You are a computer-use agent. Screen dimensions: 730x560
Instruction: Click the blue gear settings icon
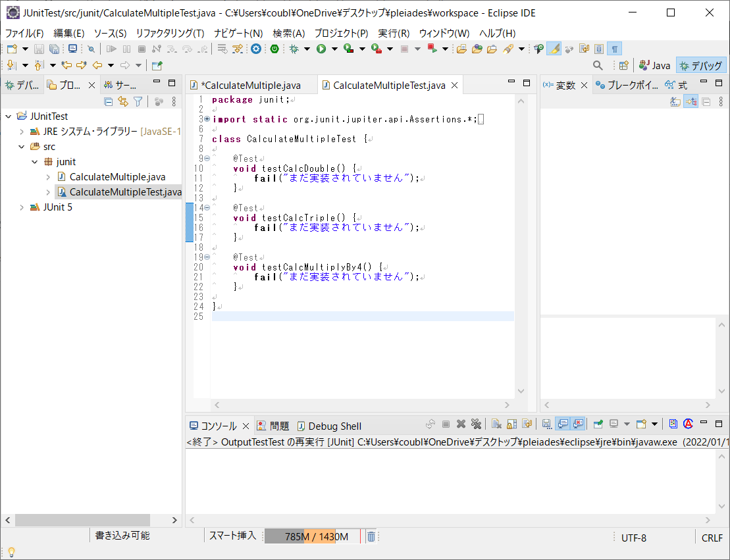tap(256, 49)
